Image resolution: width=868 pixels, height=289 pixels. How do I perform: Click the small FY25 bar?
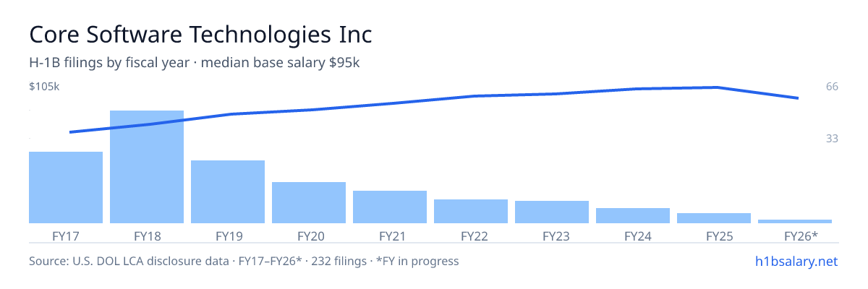(714, 218)
